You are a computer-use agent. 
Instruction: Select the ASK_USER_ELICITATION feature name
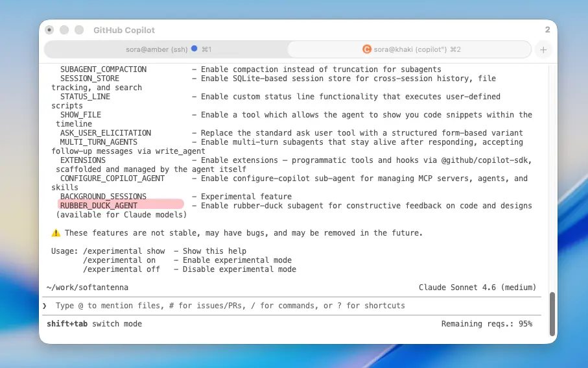pos(106,133)
